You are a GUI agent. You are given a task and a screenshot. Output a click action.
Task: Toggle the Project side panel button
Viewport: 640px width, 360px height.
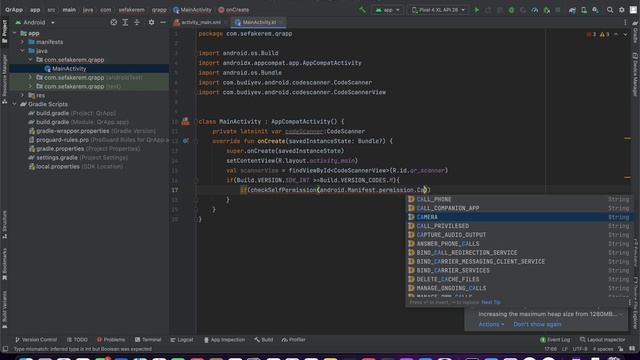click(4, 31)
